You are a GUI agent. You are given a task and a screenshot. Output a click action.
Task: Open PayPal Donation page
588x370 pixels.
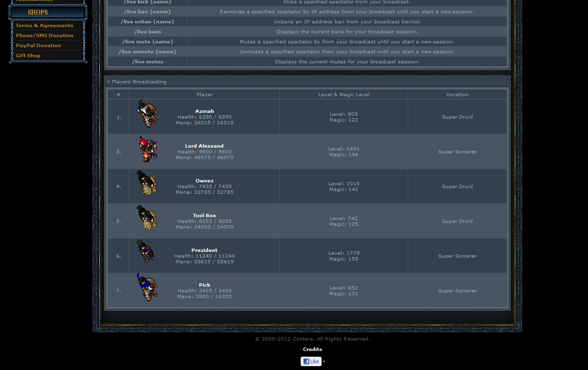click(x=38, y=46)
